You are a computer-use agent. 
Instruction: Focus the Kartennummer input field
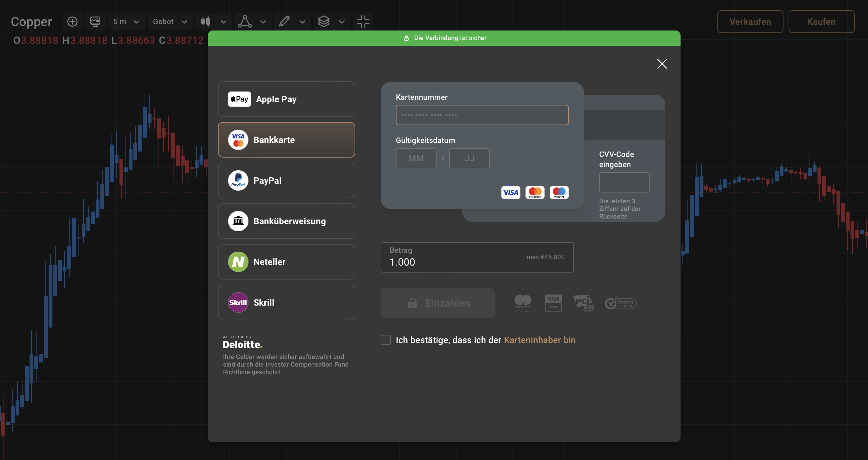tap(482, 115)
